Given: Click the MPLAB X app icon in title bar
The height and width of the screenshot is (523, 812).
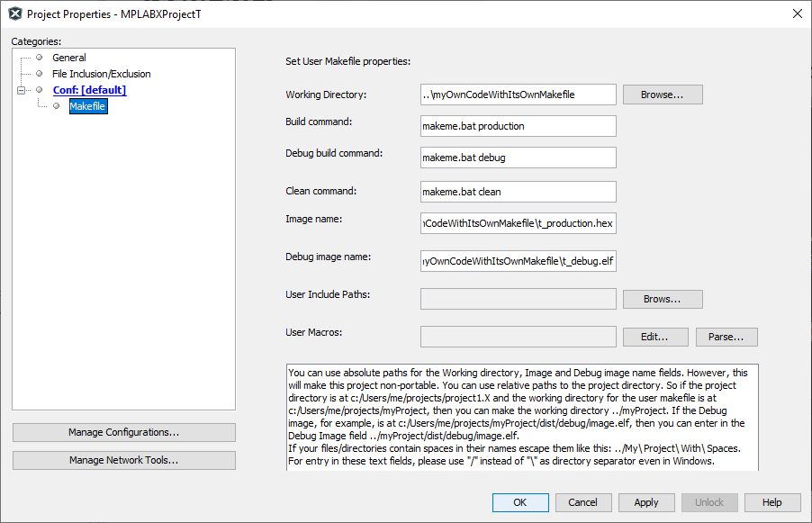Looking at the screenshot, I should (14, 14).
